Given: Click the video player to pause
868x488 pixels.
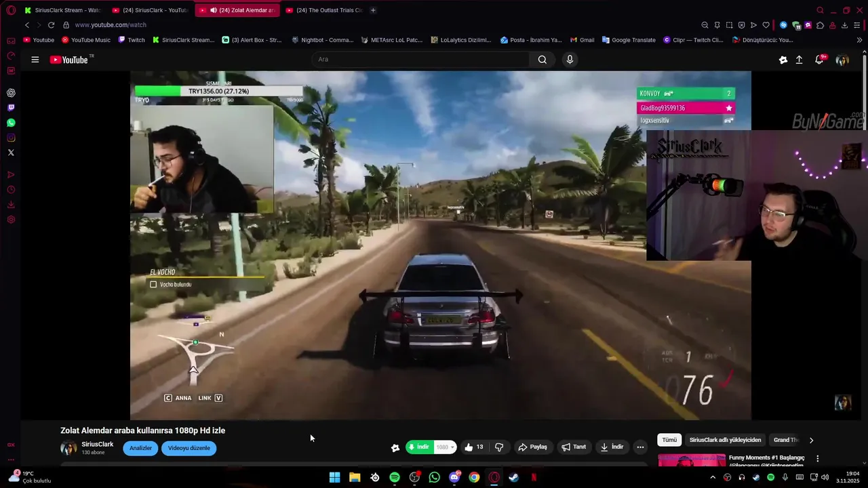Looking at the screenshot, I should [x=441, y=245].
